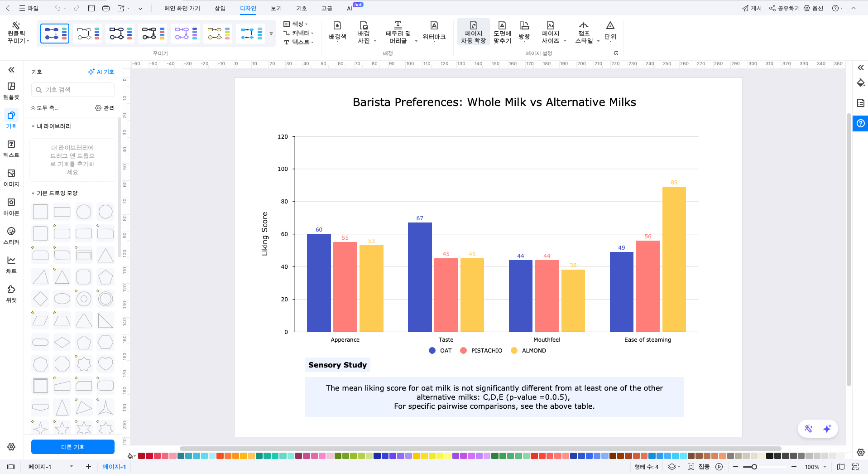Click the print icon in the top toolbar

(x=106, y=8)
